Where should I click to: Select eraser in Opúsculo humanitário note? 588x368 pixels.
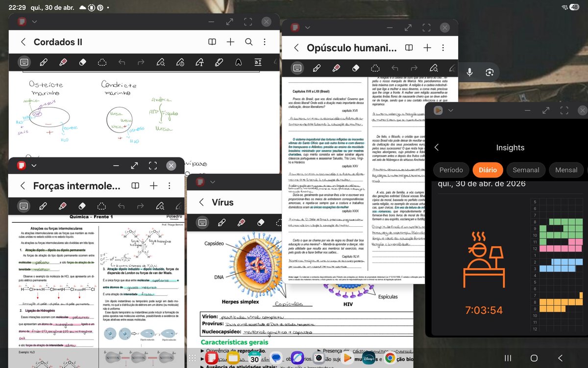point(356,68)
